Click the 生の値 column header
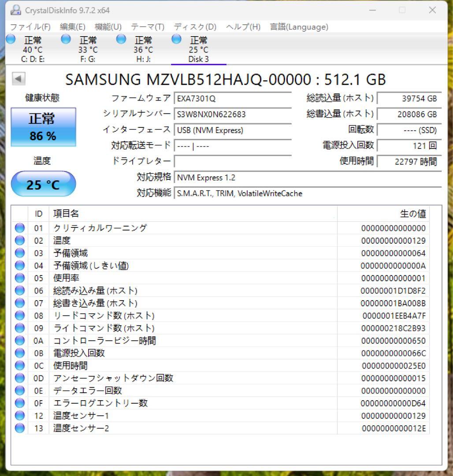The height and width of the screenshot is (476, 453). click(383, 214)
